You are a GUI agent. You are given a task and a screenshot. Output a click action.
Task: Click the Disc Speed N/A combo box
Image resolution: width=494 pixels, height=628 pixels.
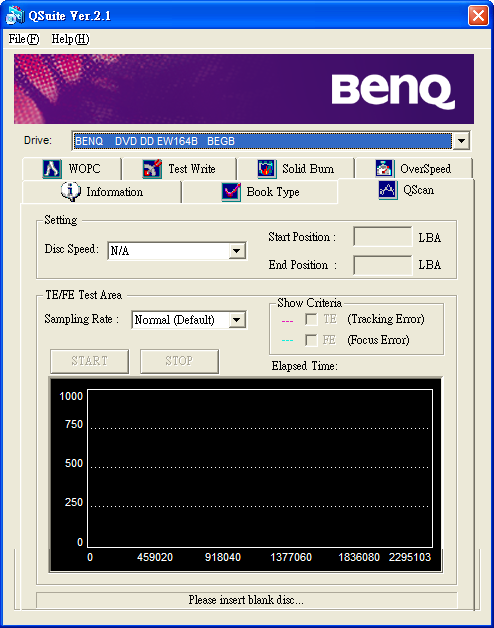177,251
